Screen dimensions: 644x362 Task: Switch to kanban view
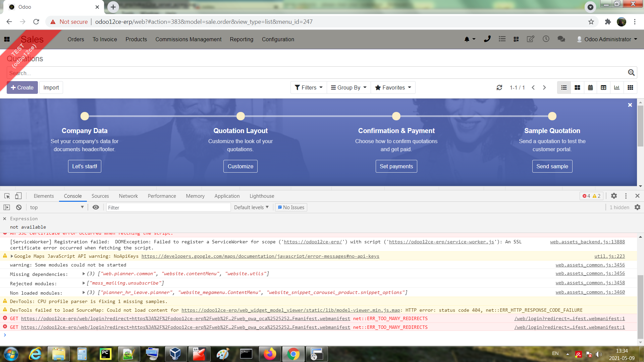(x=577, y=87)
